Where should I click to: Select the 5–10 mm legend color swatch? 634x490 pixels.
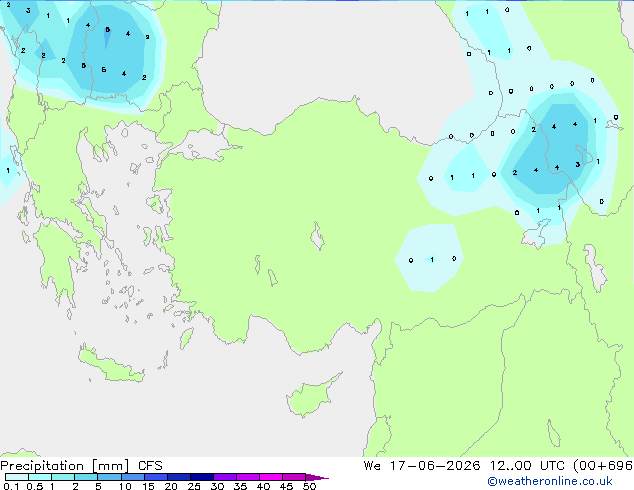click(x=109, y=477)
